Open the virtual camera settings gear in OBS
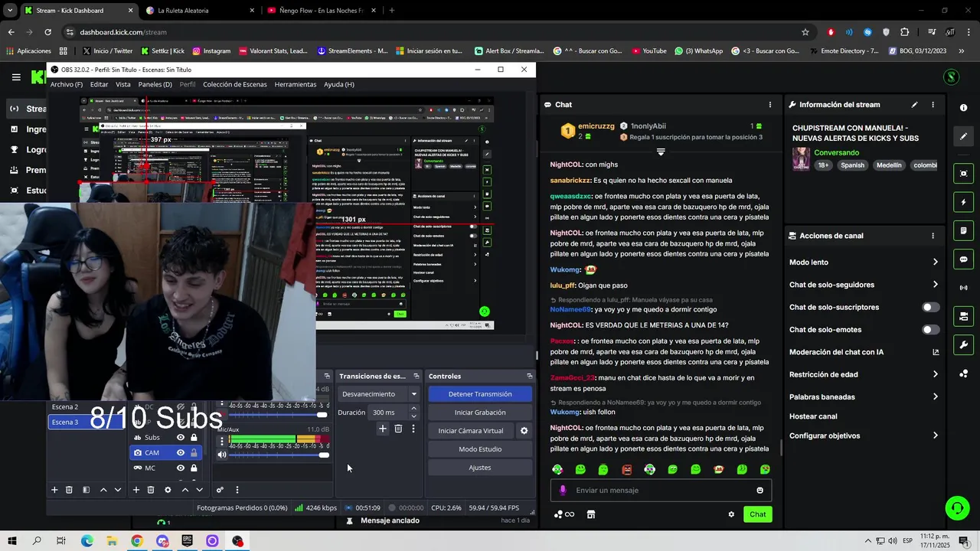 [524, 431]
